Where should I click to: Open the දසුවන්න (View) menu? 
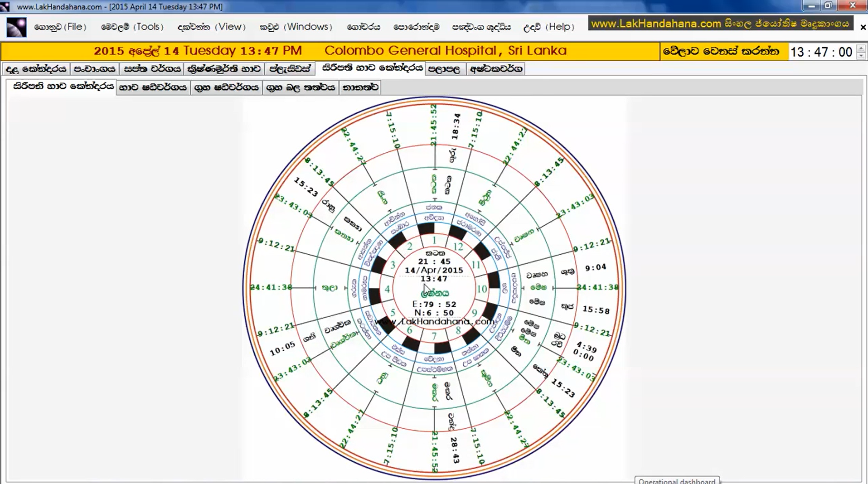click(211, 27)
